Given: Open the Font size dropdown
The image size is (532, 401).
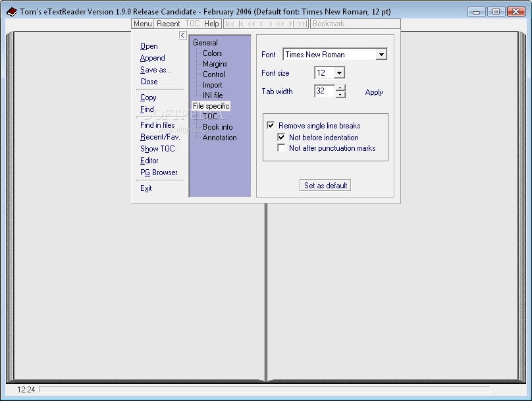Looking at the screenshot, I should pos(339,72).
